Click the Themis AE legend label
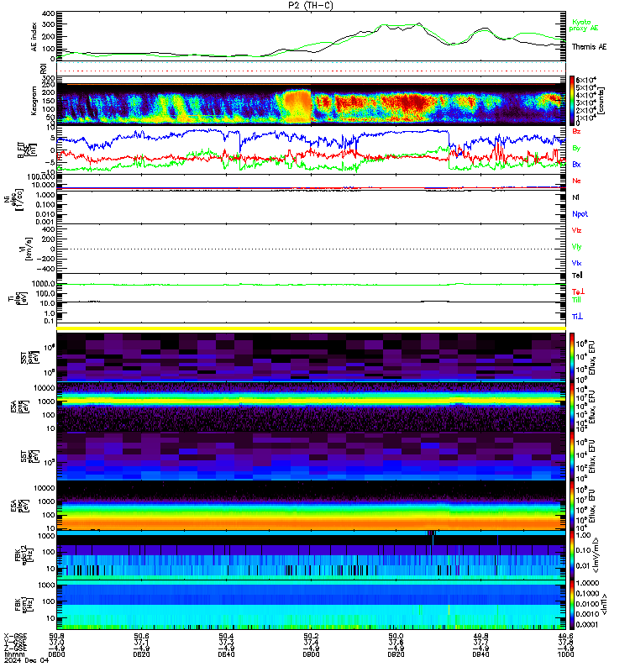630x672 pixels. click(589, 47)
